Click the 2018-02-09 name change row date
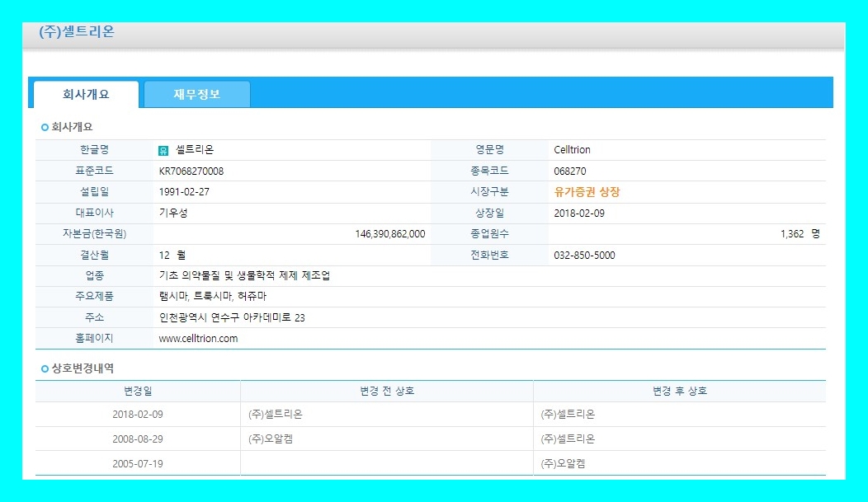This screenshot has width=868, height=502. click(x=138, y=414)
